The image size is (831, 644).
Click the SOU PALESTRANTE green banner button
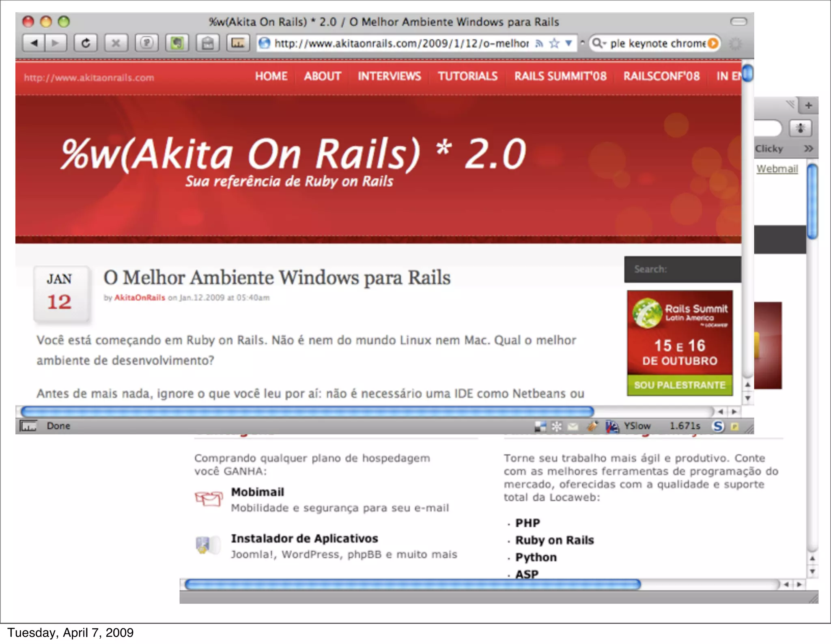680,385
